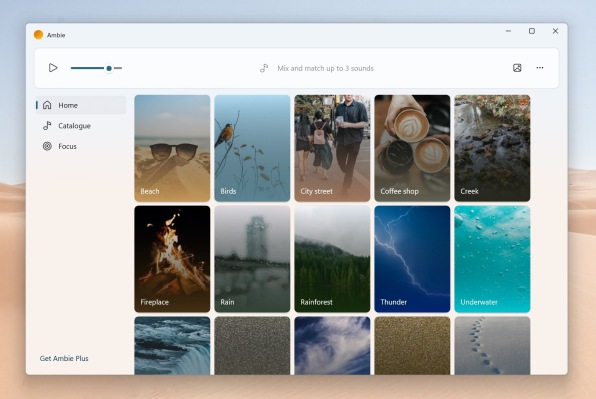The height and width of the screenshot is (399, 596).
Task: Maximize the Ambie window
Action: pyautogui.click(x=532, y=31)
